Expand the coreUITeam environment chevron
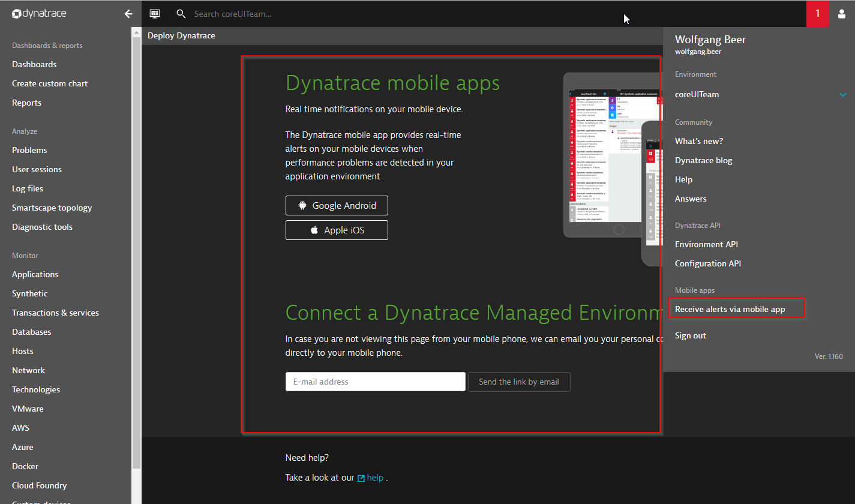 843,95
